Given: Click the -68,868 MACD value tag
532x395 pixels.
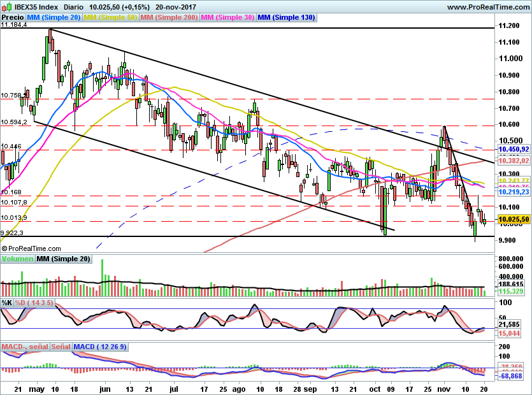Looking at the screenshot, I should pyautogui.click(x=510, y=376).
